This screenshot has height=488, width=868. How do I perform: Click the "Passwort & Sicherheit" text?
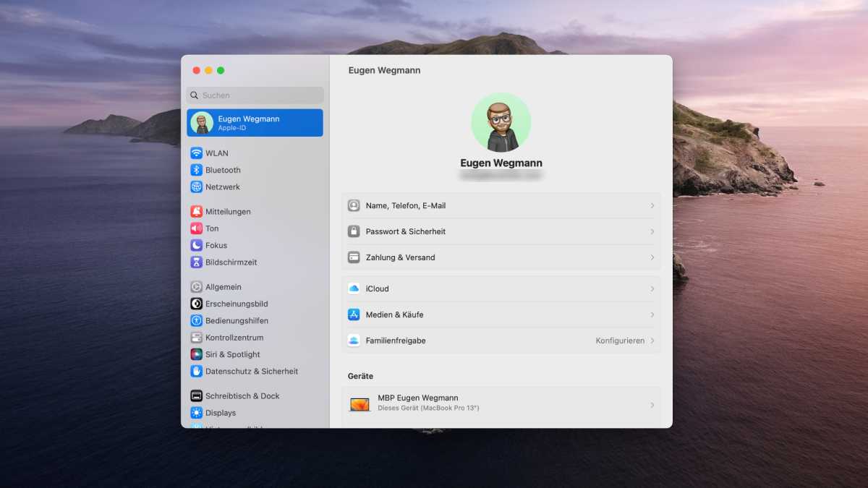406,231
